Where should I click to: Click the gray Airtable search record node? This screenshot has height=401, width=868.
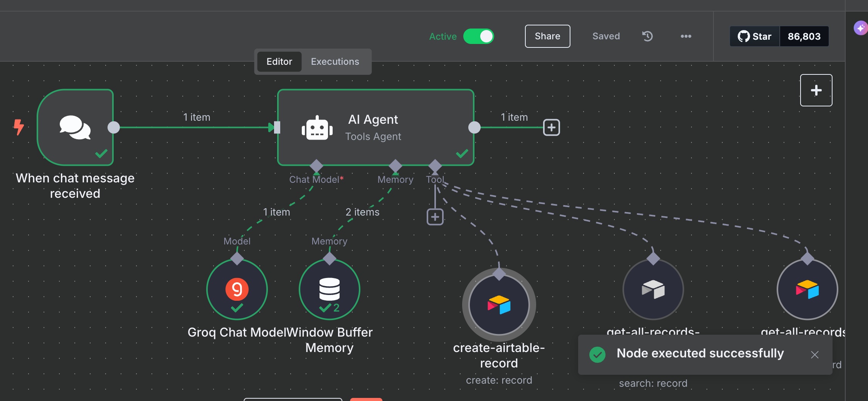pyautogui.click(x=653, y=289)
